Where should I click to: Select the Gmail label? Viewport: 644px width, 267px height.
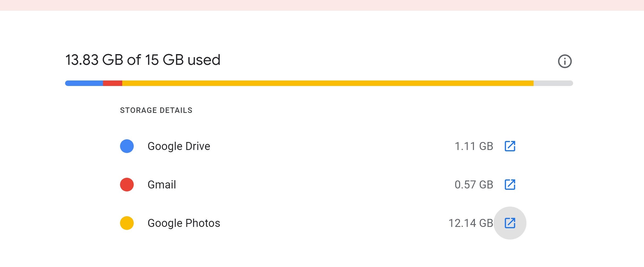click(x=162, y=185)
